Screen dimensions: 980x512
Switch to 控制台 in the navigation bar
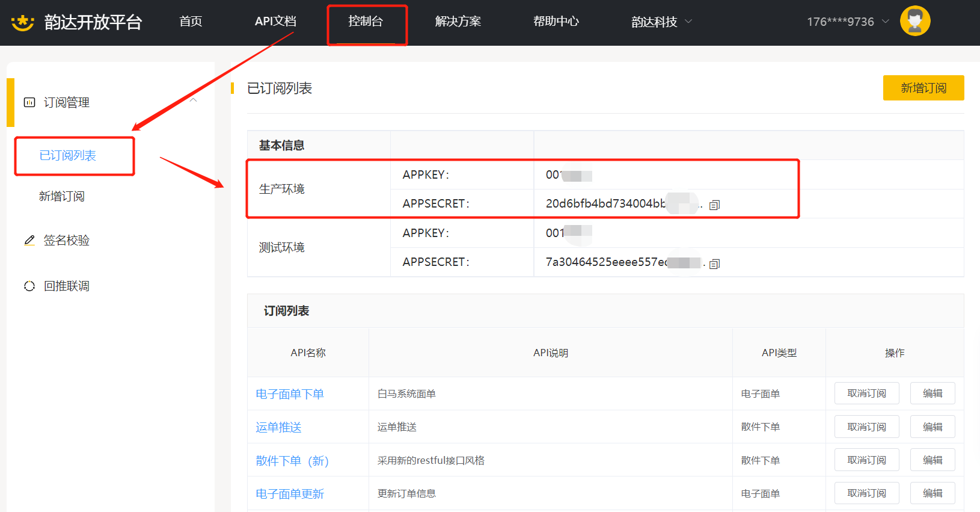pyautogui.click(x=366, y=21)
